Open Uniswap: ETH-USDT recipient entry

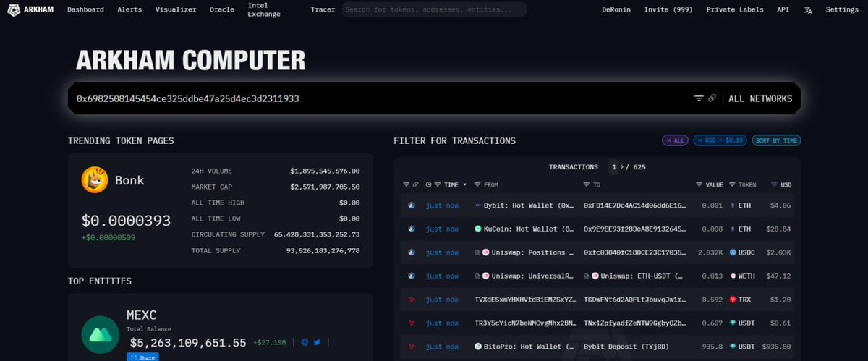coord(642,276)
